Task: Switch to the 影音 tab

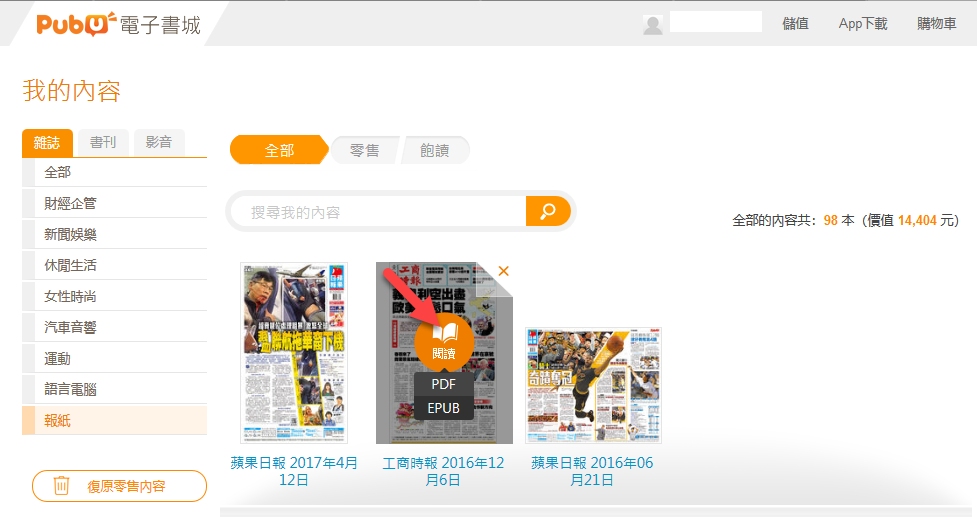Action: tap(159, 143)
